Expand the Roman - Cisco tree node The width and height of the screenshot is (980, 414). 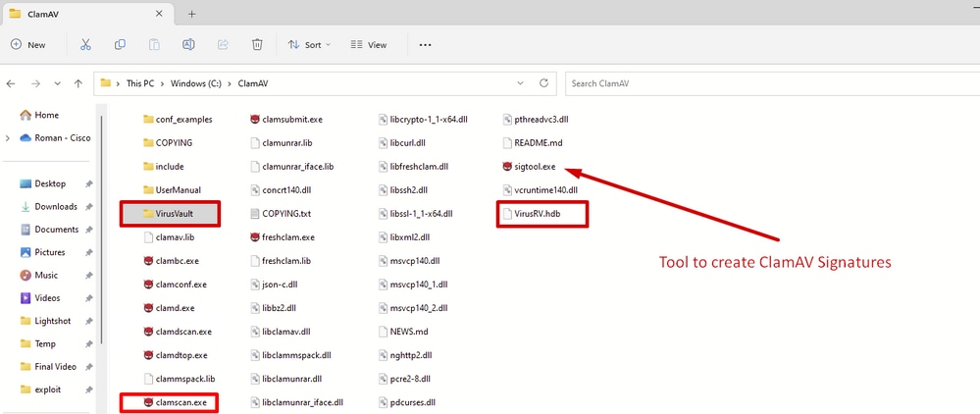pos(8,138)
